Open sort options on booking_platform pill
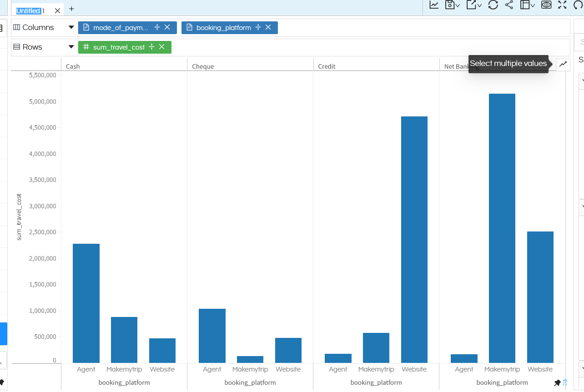This screenshot has width=584, height=392. pyautogui.click(x=258, y=28)
